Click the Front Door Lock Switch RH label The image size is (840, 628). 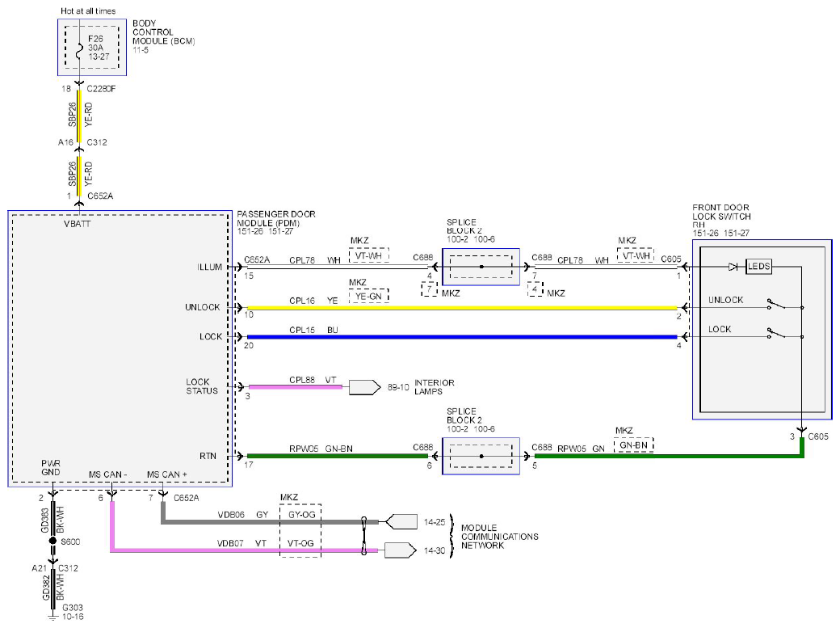click(x=721, y=216)
